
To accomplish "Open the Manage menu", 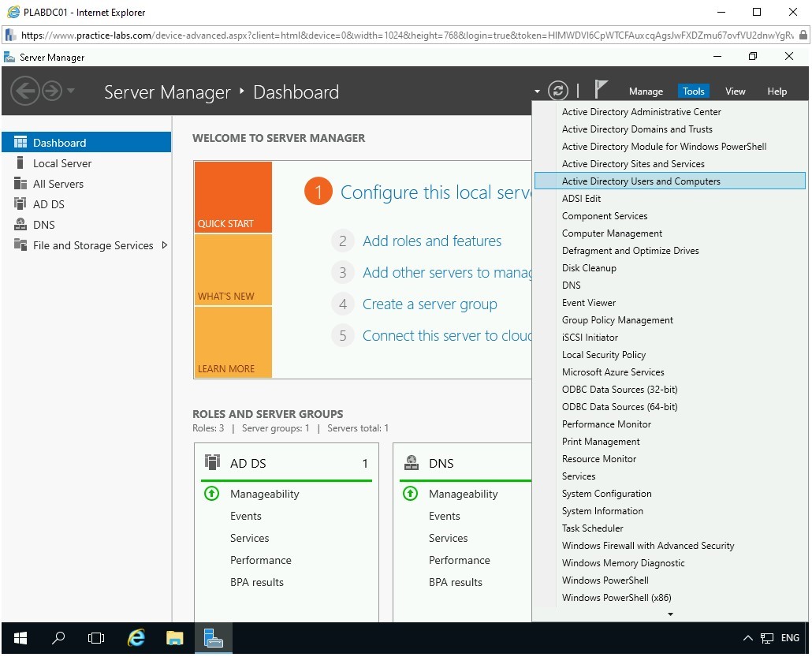I will click(646, 91).
